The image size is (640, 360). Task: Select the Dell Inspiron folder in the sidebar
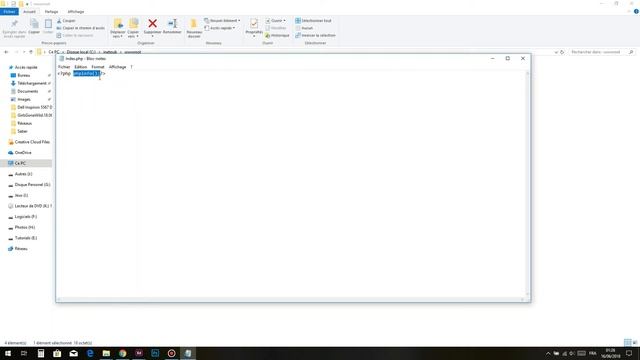pyautogui.click(x=34, y=107)
